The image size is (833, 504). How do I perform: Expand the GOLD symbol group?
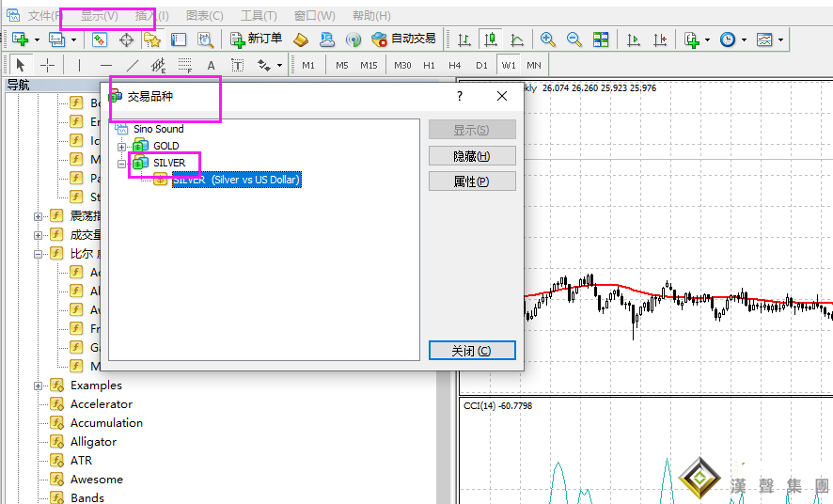point(121,146)
